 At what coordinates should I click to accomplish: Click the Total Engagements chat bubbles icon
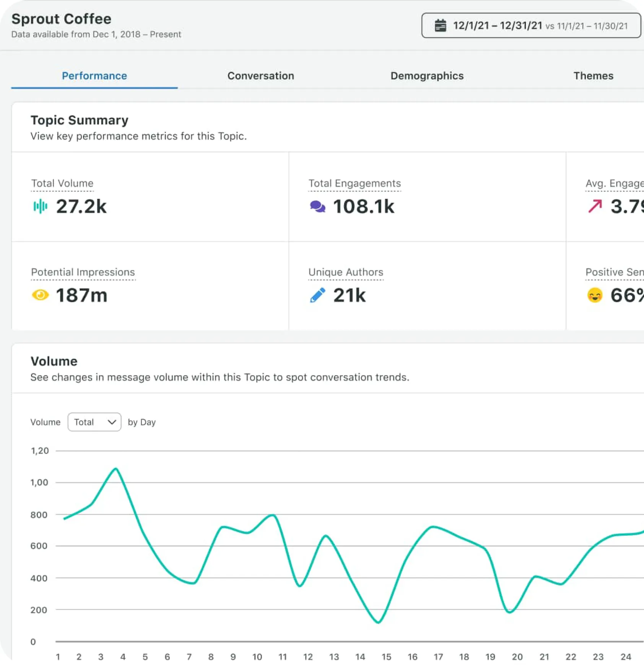pos(317,207)
